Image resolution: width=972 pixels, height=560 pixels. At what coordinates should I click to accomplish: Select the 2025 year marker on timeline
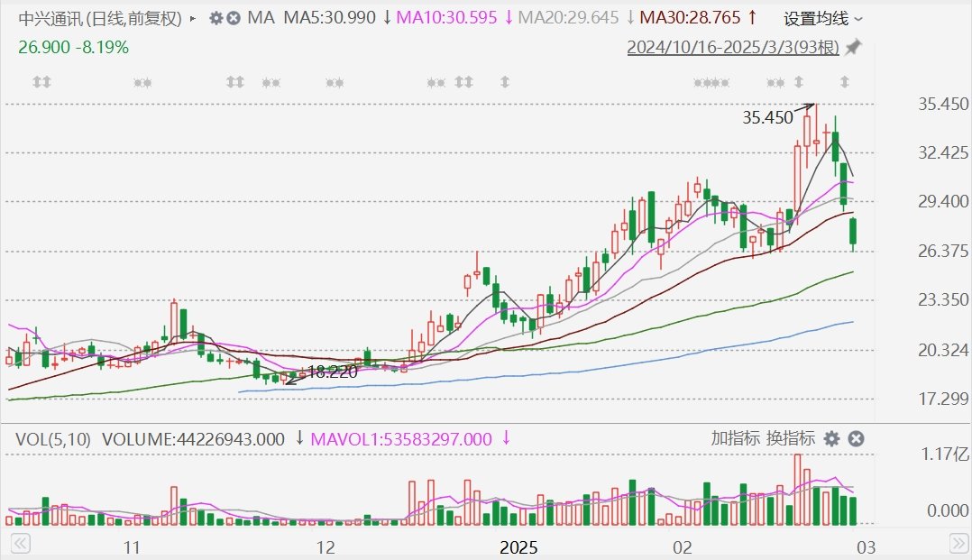point(518,547)
